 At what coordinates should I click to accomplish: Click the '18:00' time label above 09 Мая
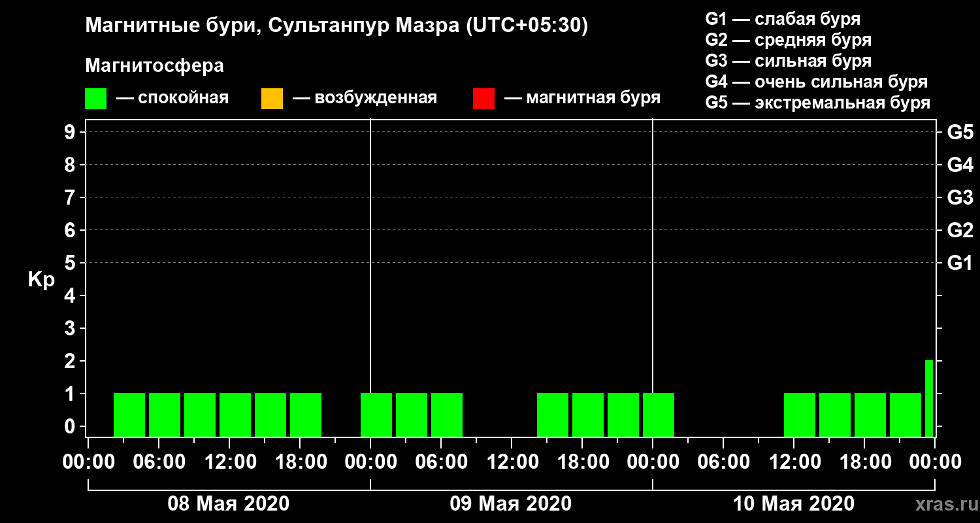[582, 462]
